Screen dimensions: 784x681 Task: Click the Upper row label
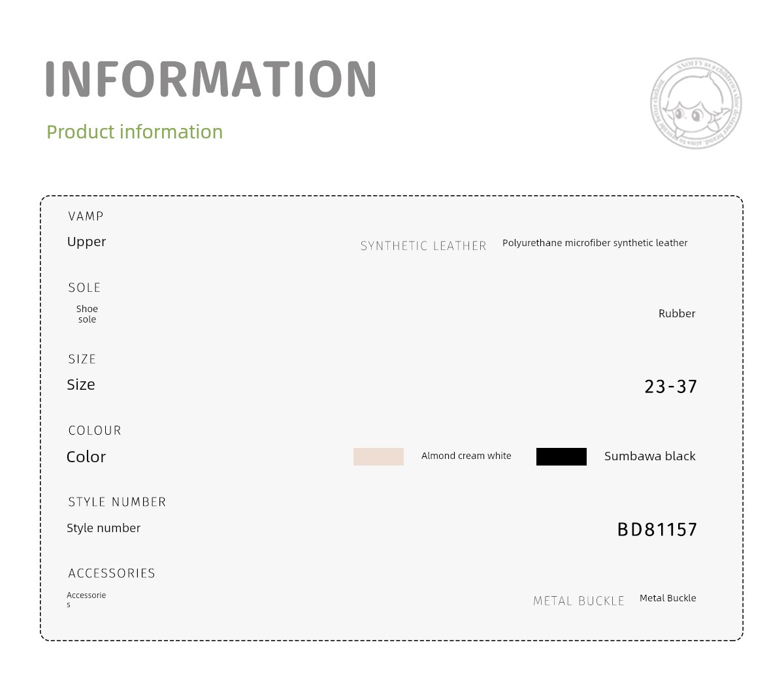[x=86, y=242]
